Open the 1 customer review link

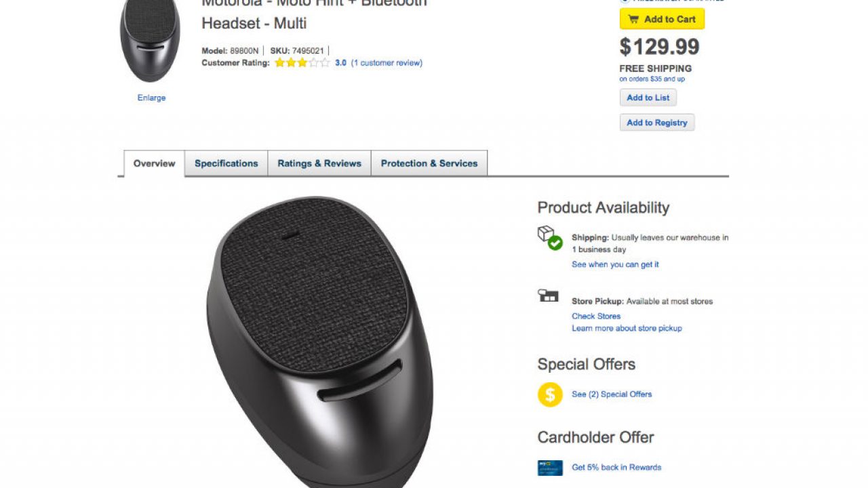(387, 63)
